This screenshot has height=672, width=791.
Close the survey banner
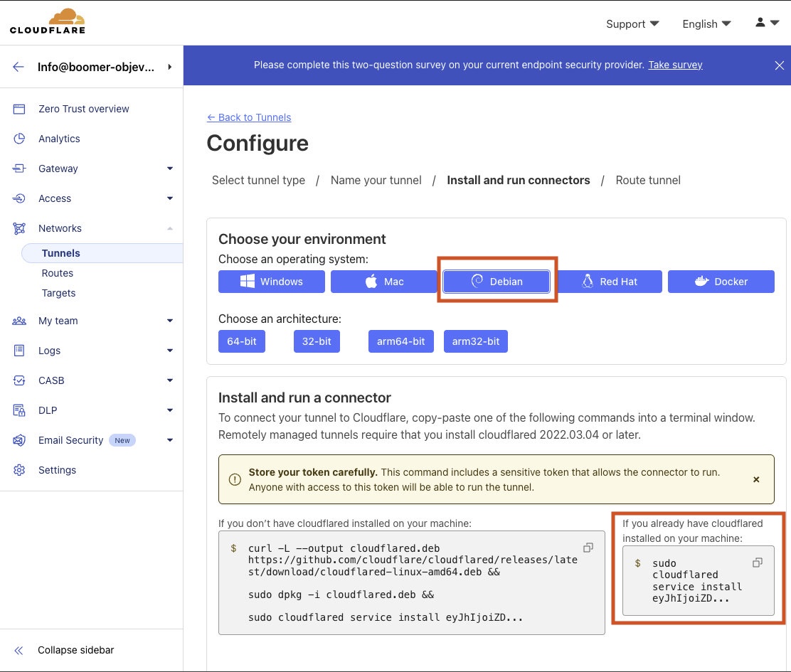pos(779,65)
